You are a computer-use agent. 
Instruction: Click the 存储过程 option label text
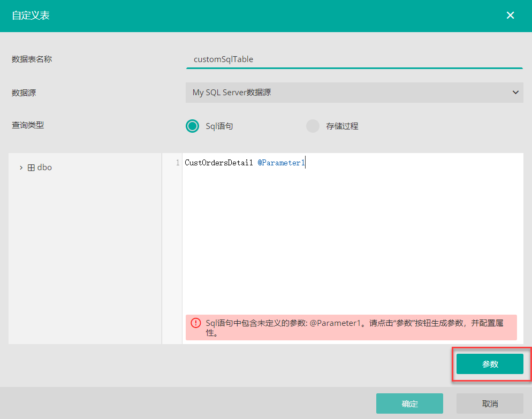pos(342,126)
